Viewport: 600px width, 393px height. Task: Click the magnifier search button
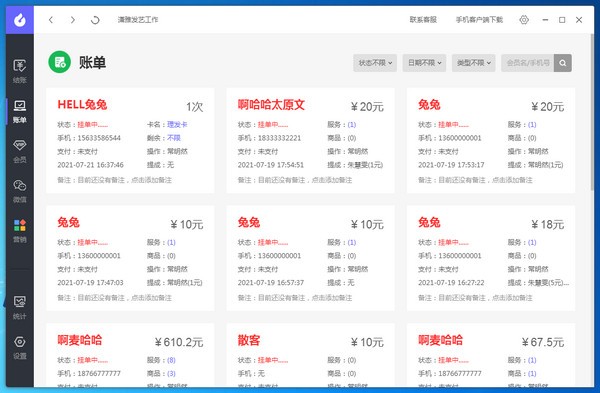[x=562, y=63]
